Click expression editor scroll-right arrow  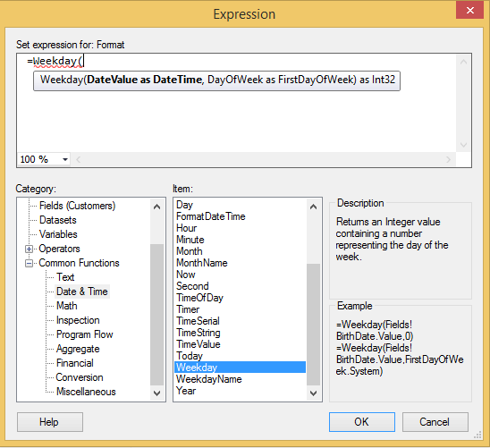(449, 160)
